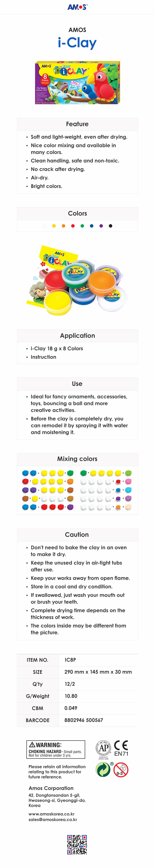Select the purple color swatch
This screenshot has width=155, height=868.
pos(101,226)
